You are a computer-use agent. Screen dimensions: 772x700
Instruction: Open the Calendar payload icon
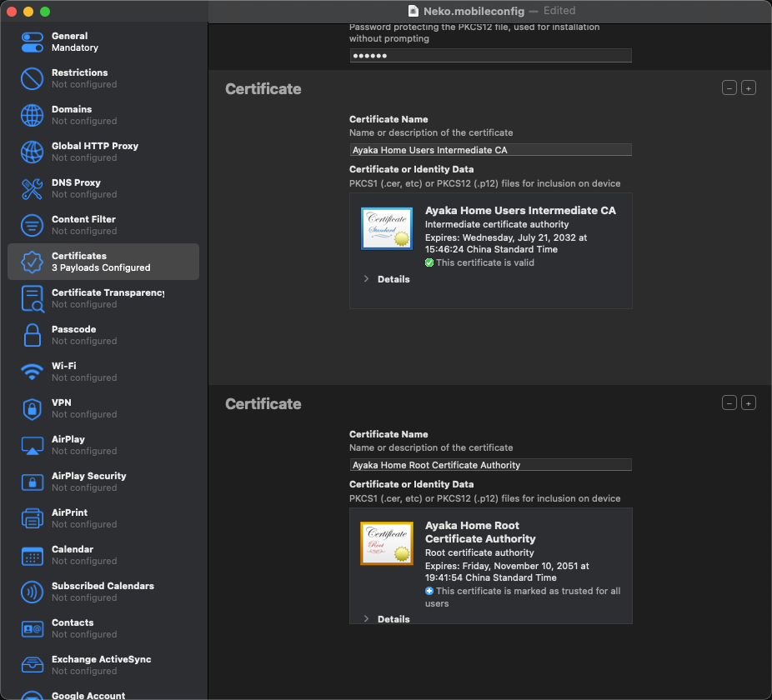click(x=32, y=555)
